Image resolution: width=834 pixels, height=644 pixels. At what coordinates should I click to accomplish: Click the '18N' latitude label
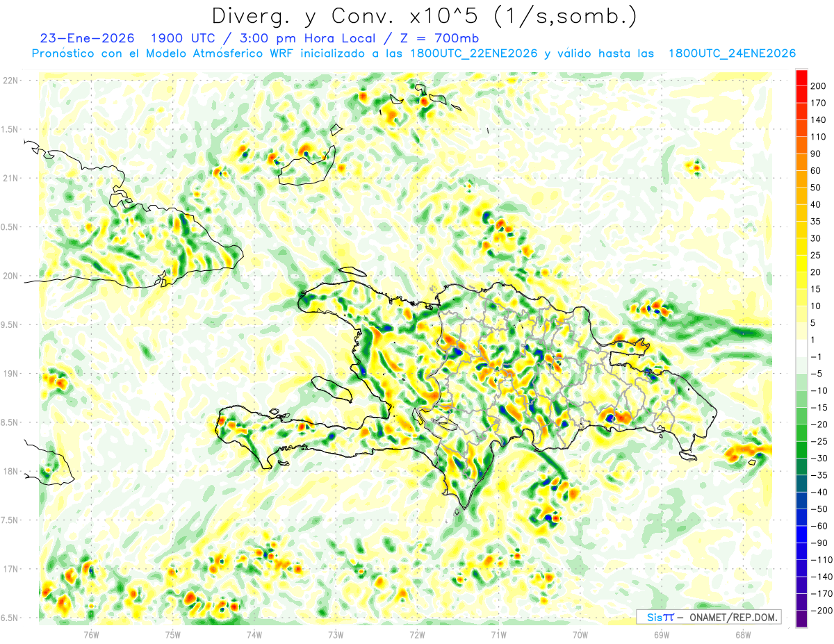(10, 472)
